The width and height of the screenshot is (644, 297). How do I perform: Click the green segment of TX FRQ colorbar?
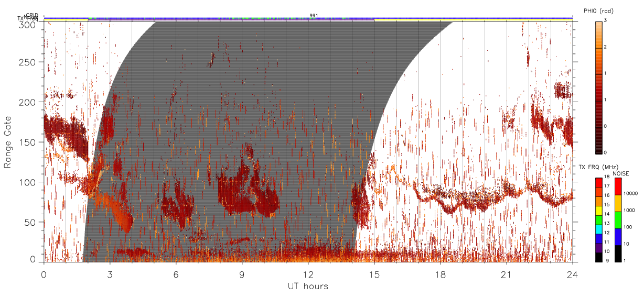599,220
